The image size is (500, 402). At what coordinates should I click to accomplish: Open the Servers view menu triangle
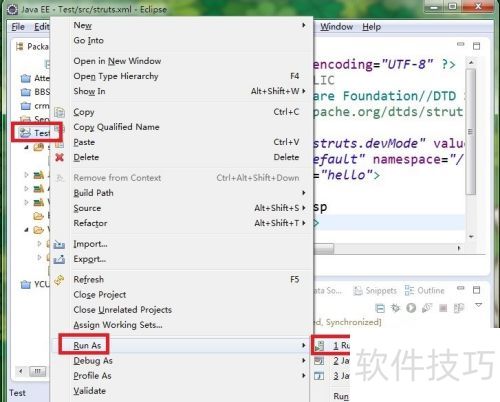coord(479,305)
